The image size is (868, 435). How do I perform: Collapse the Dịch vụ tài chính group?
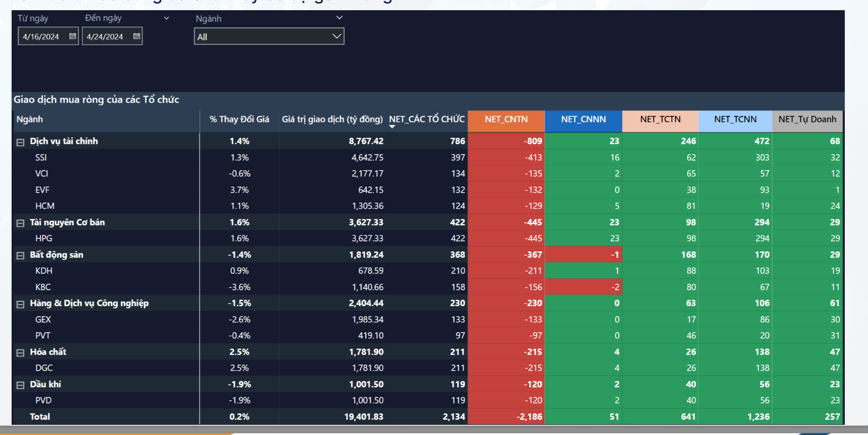[x=20, y=142]
